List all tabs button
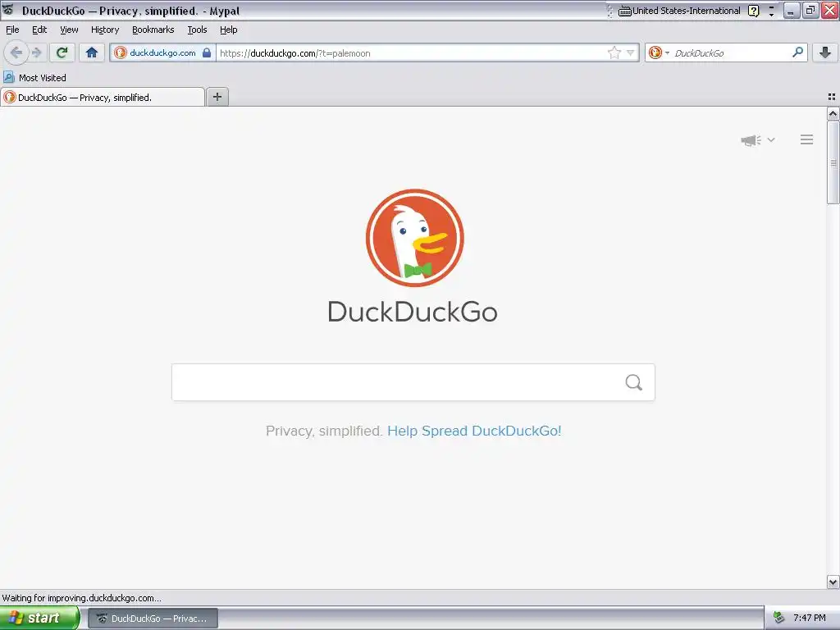The image size is (840, 630). 832,97
